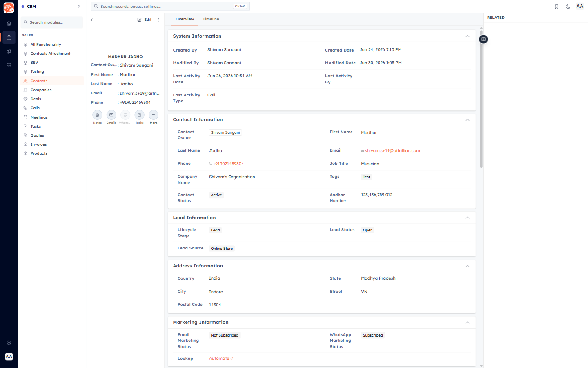This screenshot has height=368, width=588.
Task: Open the Automate lookup link
Action: tap(219, 359)
